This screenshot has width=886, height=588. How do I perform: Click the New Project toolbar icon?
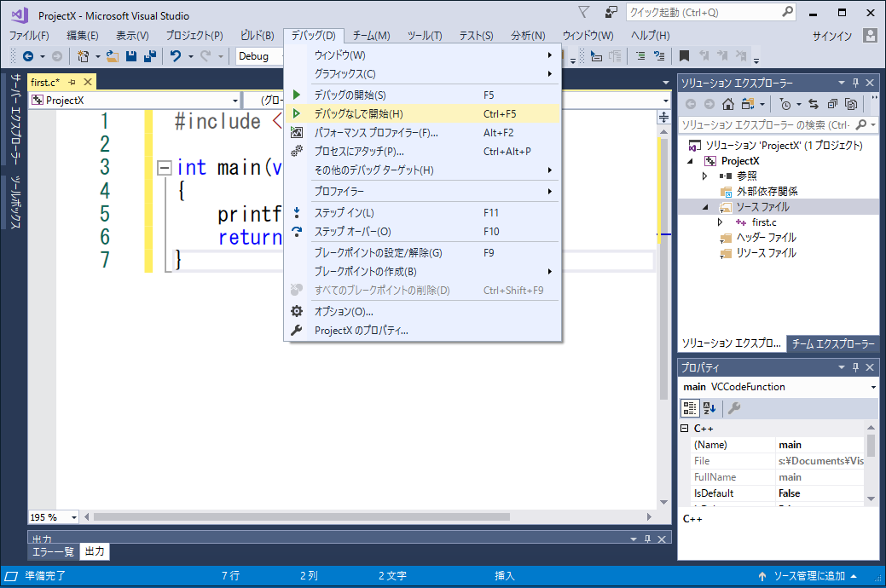click(83, 56)
